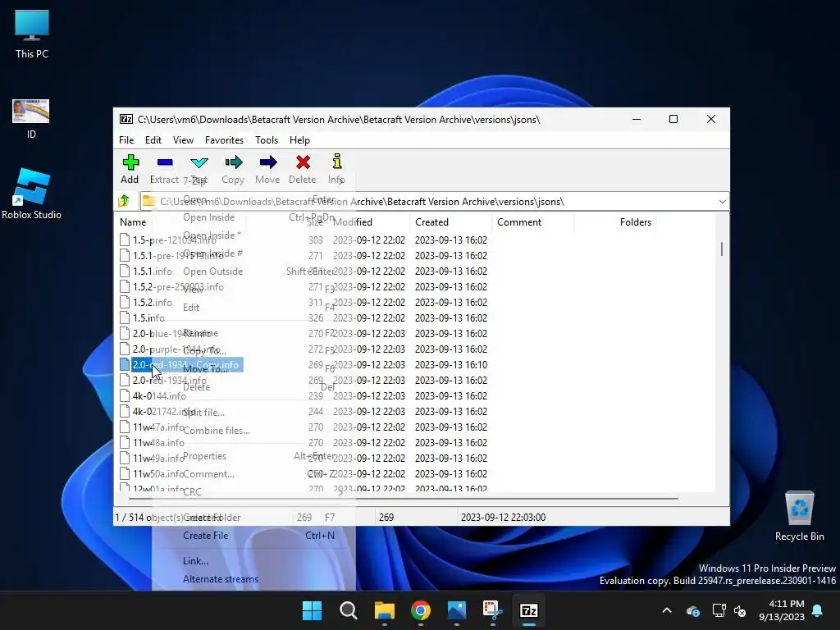840x630 pixels.
Task: Open taskbar Search icon
Action: (x=348, y=610)
